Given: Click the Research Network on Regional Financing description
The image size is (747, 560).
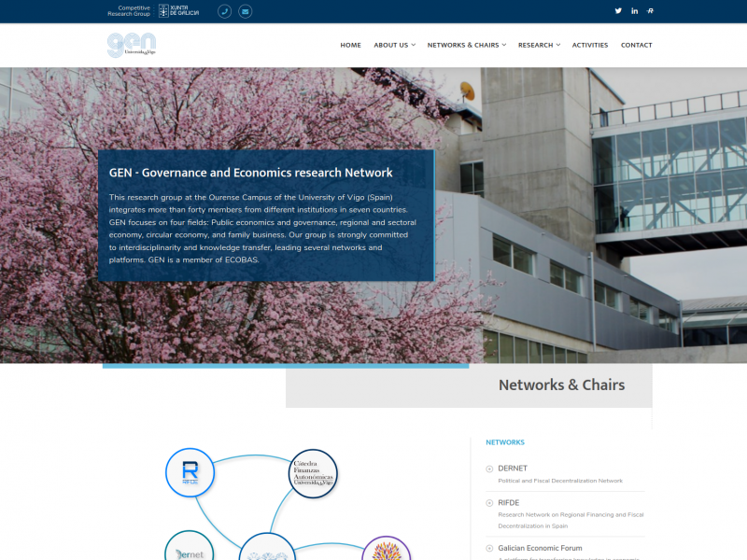Looking at the screenshot, I should pos(571,521).
